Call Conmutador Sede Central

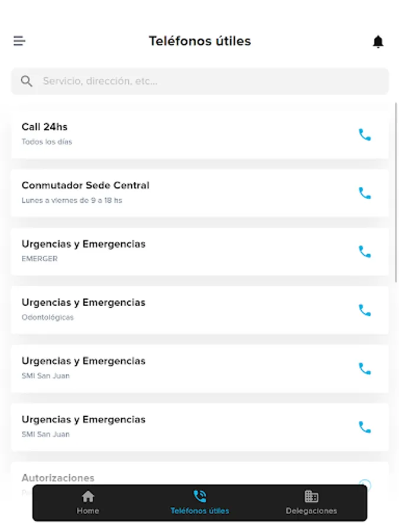point(365,193)
